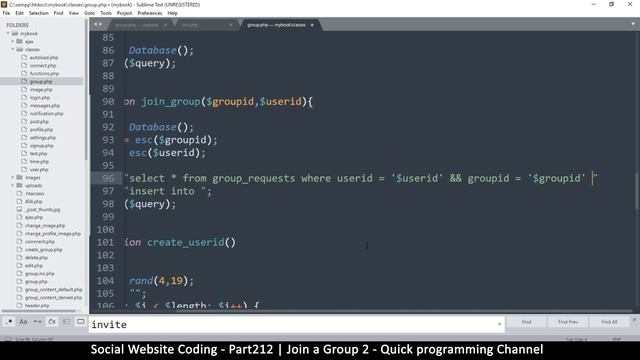Click the sidebar vertical scrollbar

point(86,89)
